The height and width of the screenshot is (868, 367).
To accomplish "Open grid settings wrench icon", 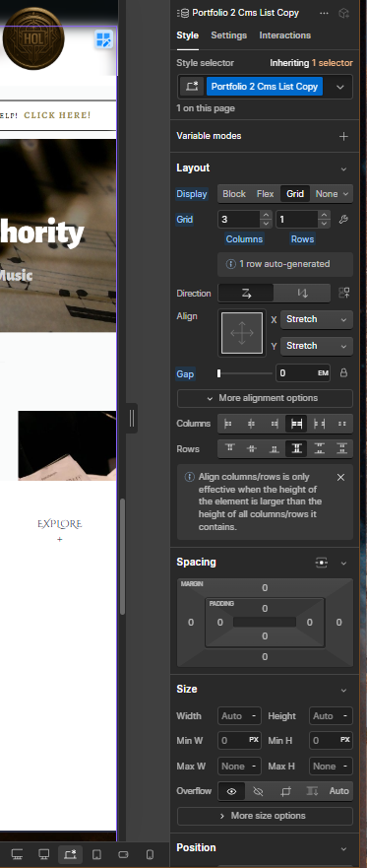I will click(343, 220).
